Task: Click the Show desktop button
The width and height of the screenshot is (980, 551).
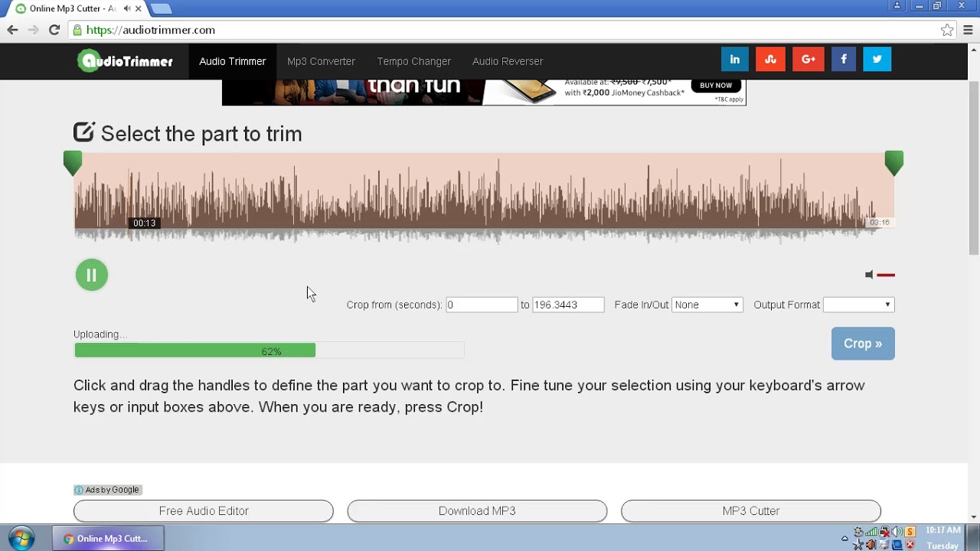Action: tap(973, 538)
